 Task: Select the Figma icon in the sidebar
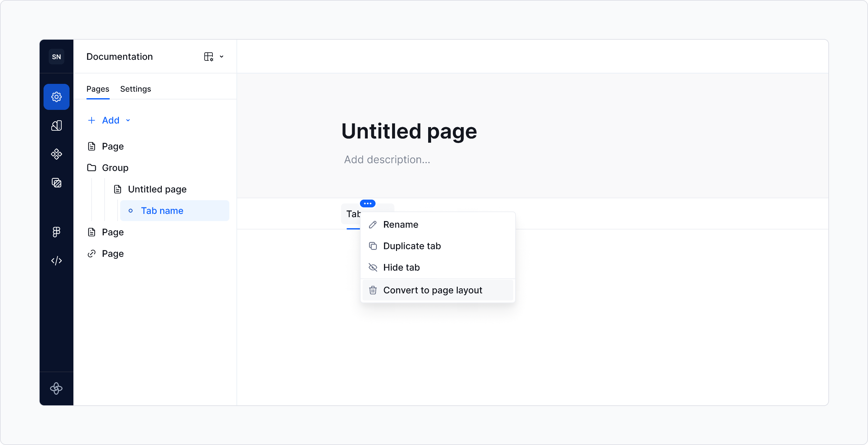(x=56, y=232)
